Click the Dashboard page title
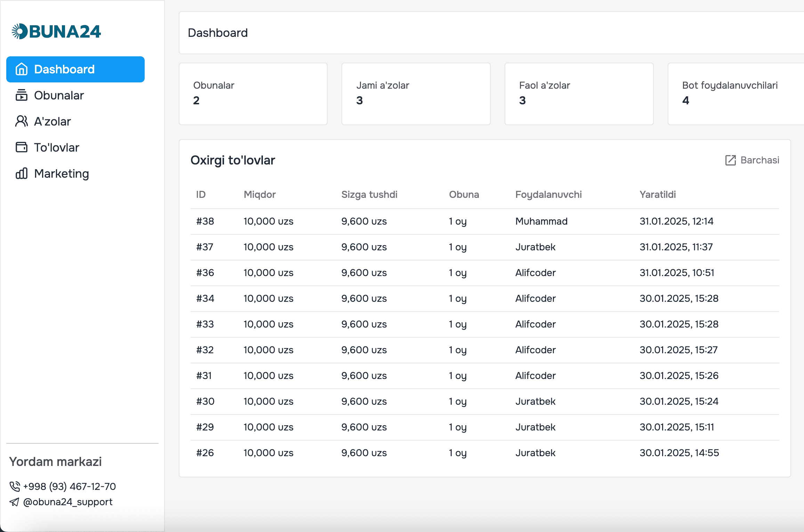The height and width of the screenshot is (532, 804). point(218,33)
